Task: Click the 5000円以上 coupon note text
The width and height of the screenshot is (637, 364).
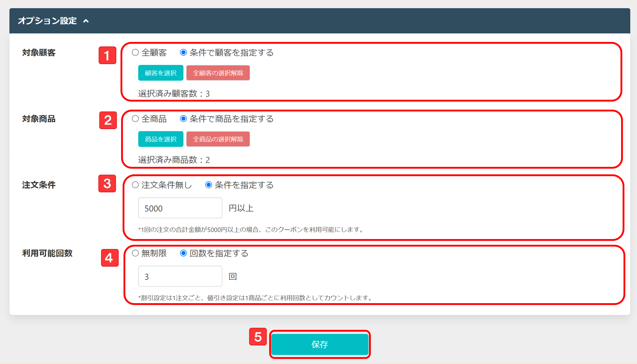Action: (251, 230)
